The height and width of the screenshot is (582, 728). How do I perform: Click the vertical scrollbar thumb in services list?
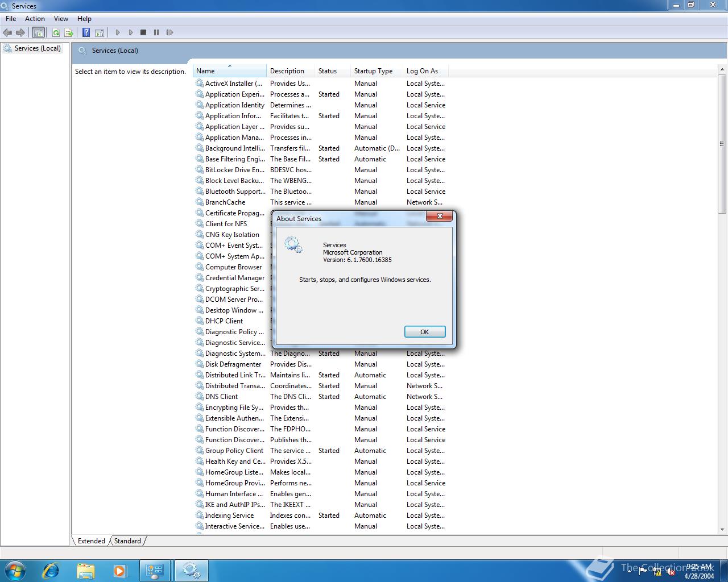722,144
